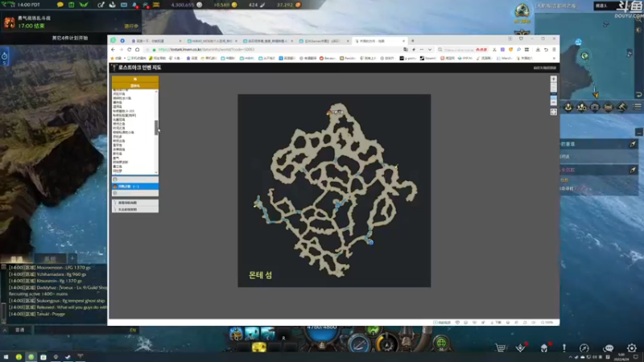This screenshot has height=362, width=644.
Task: Click the map list scrollbar thumb
Action: 156,127
